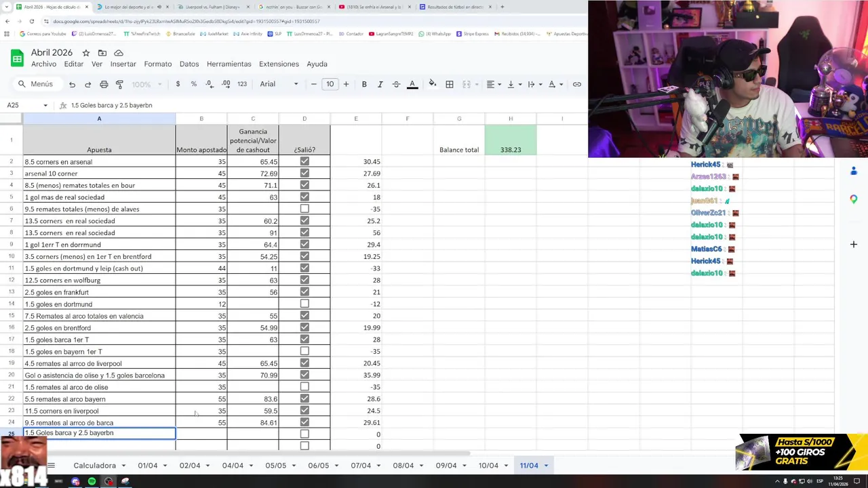Toggle checkbox for 1.5 Goles barca y 2.5 bayerbn
This screenshot has height=488, width=868.
pos(304,434)
